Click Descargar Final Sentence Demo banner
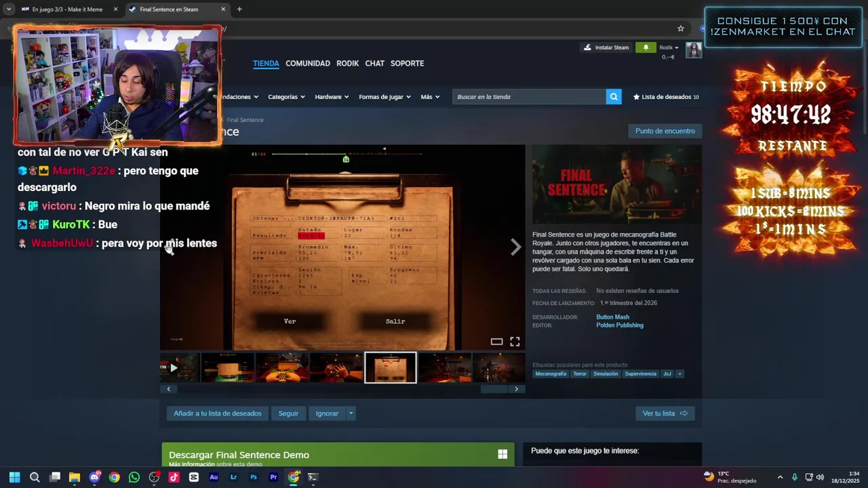 click(x=338, y=455)
